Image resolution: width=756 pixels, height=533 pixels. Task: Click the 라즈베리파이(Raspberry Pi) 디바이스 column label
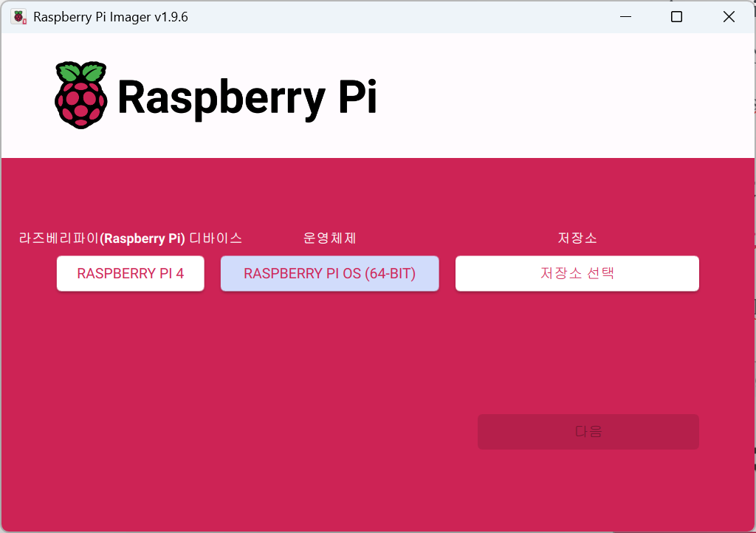tap(130, 238)
